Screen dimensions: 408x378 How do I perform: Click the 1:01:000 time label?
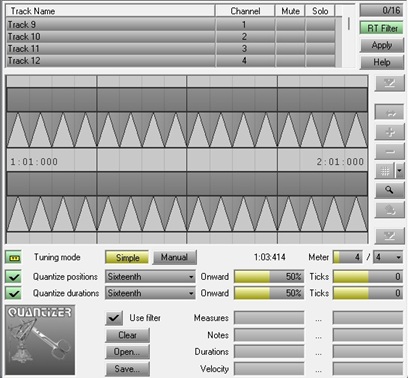click(34, 162)
